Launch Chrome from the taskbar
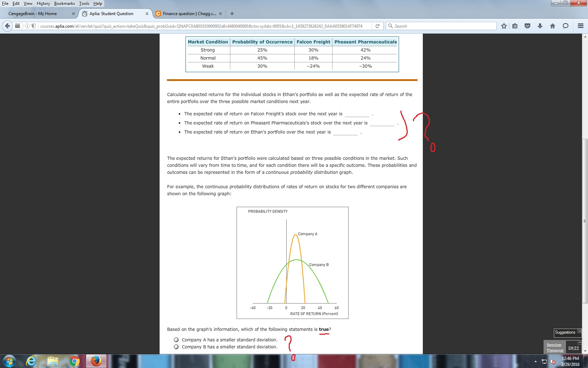 (x=74, y=361)
